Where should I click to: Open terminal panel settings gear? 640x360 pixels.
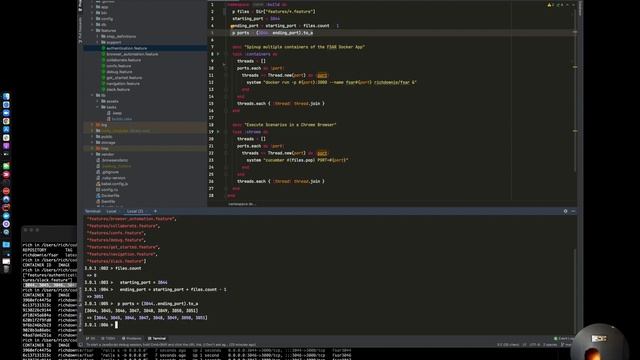click(565, 211)
